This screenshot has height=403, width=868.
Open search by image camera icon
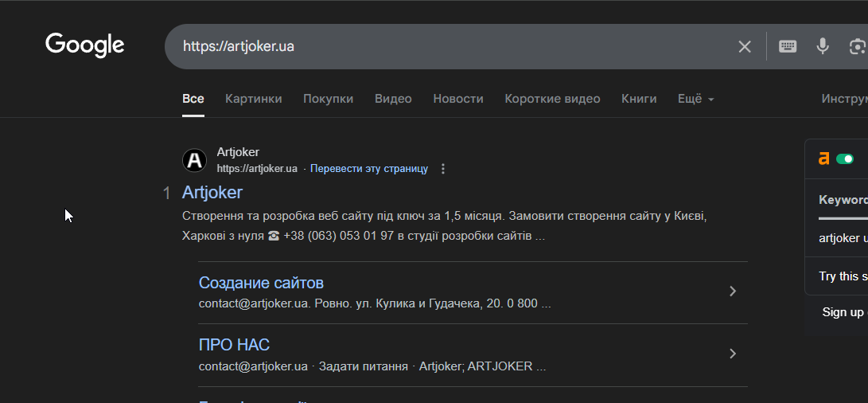(x=858, y=46)
